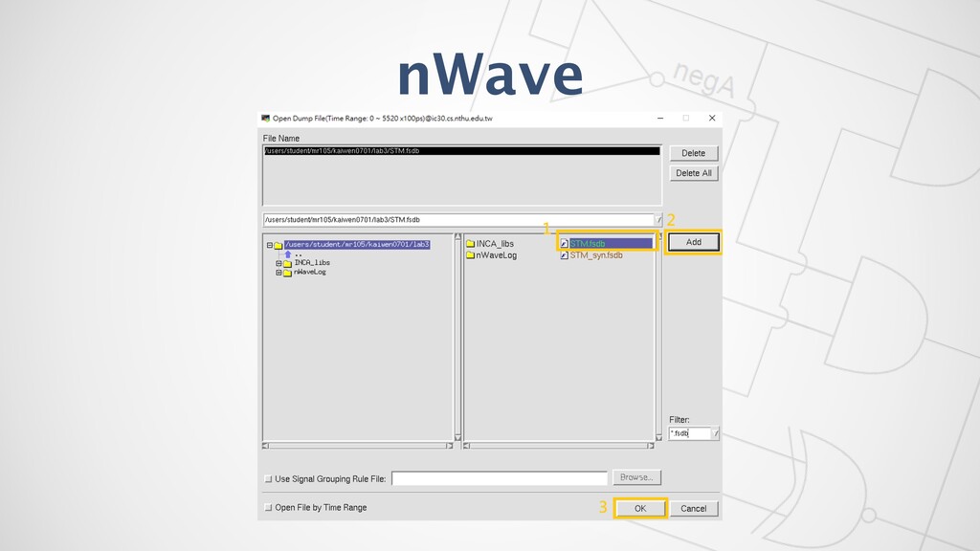This screenshot has height=551, width=980.
Task: Click the Signal Grouping Rule File text field
Action: (500, 478)
